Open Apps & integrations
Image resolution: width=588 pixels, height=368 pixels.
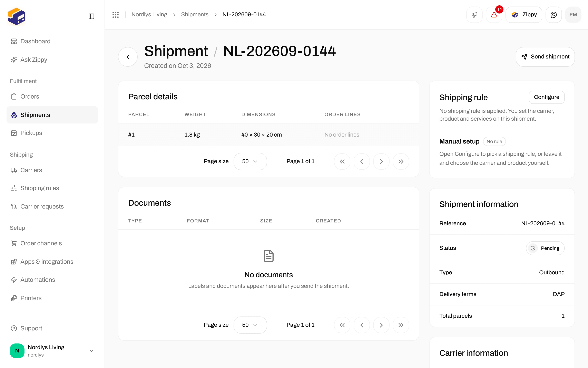pyautogui.click(x=52, y=262)
